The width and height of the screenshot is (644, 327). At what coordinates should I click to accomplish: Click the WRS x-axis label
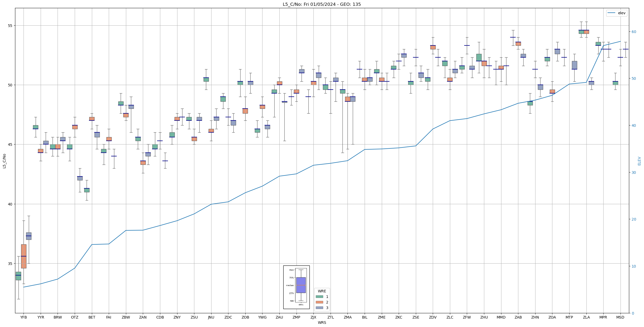coord(322,323)
